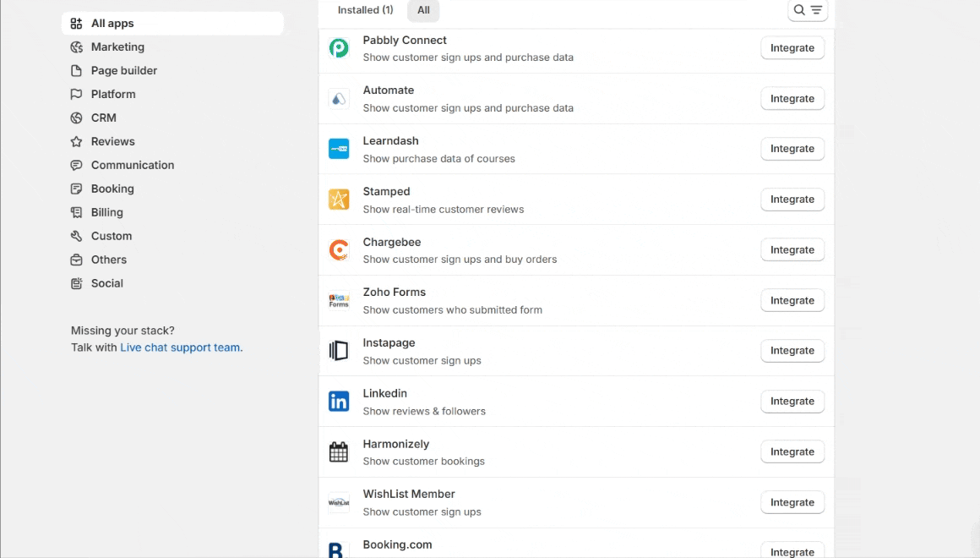Image resolution: width=980 pixels, height=558 pixels.
Task: Click the Chargebee app logo
Action: [x=339, y=250]
